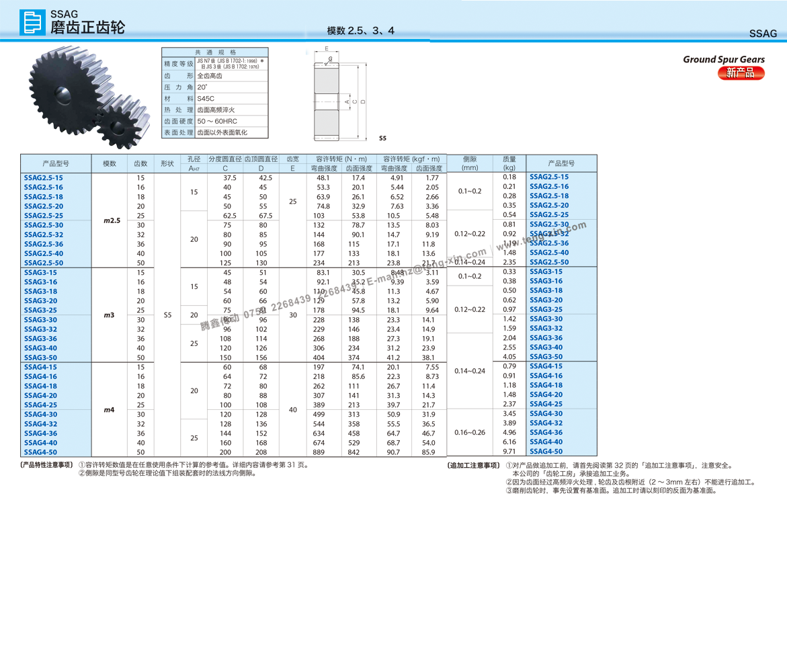787x672 pixels.
Task: Open SSAG3-30 in the right product column
Action: (x=546, y=319)
